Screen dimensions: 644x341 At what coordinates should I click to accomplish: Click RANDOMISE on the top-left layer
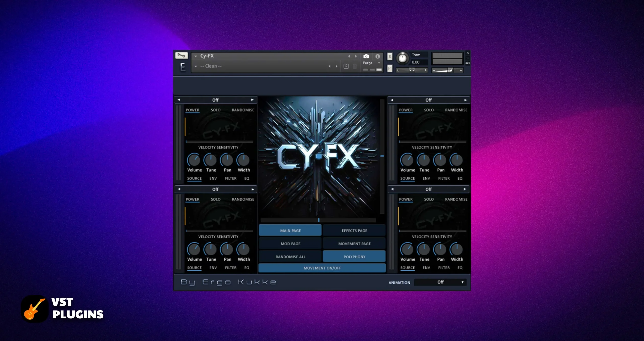pyautogui.click(x=243, y=110)
